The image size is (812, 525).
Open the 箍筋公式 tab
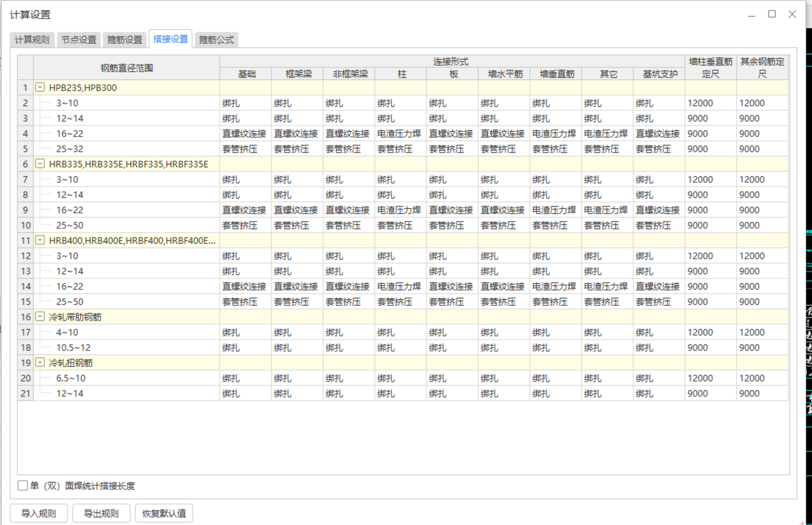[216, 40]
